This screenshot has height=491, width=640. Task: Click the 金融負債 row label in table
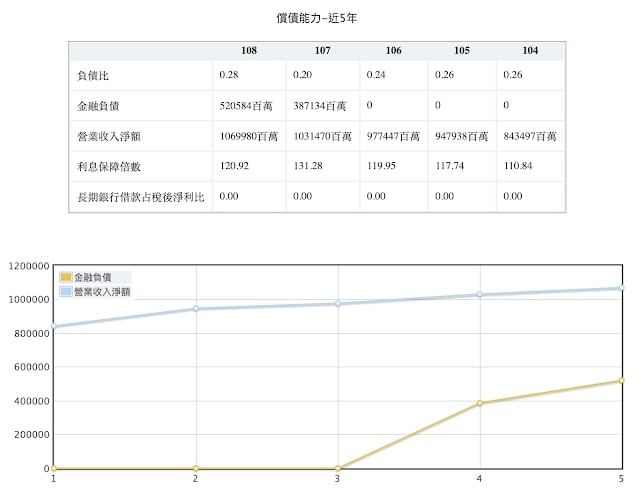98,106
